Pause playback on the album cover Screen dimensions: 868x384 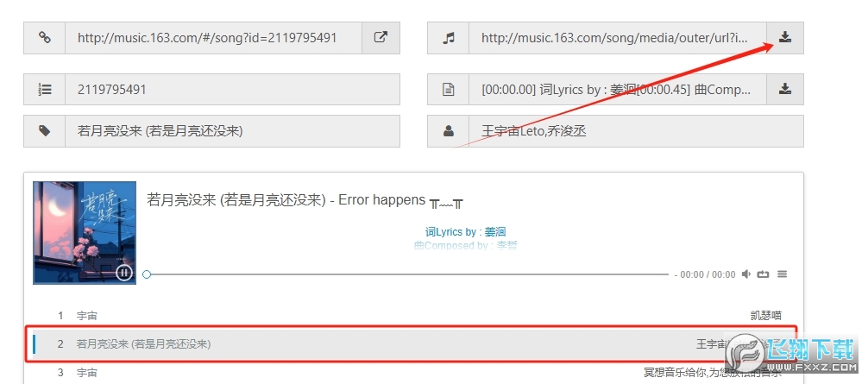tap(124, 272)
